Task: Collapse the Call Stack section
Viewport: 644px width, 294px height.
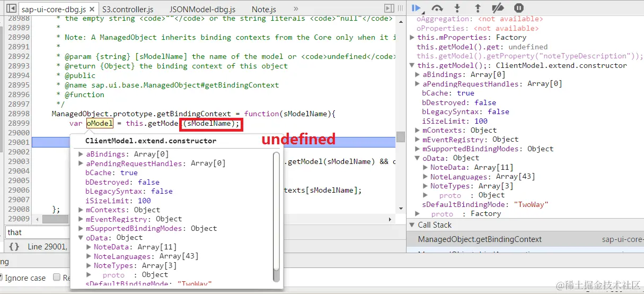Action: (x=413, y=225)
